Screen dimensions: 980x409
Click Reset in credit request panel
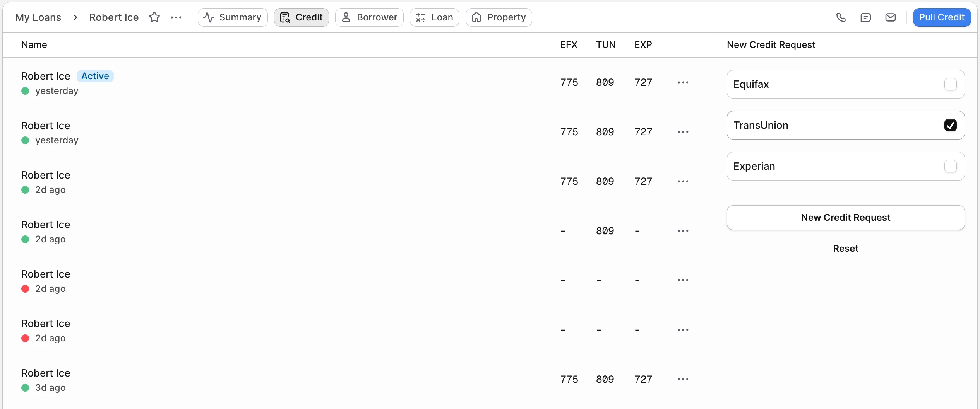[x=845, y=249]
